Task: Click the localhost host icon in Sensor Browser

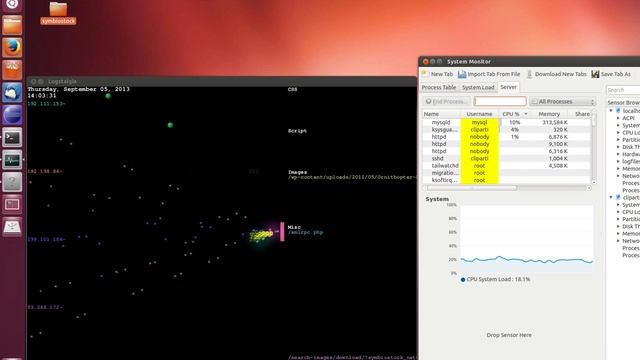Action: pos(618,111)
